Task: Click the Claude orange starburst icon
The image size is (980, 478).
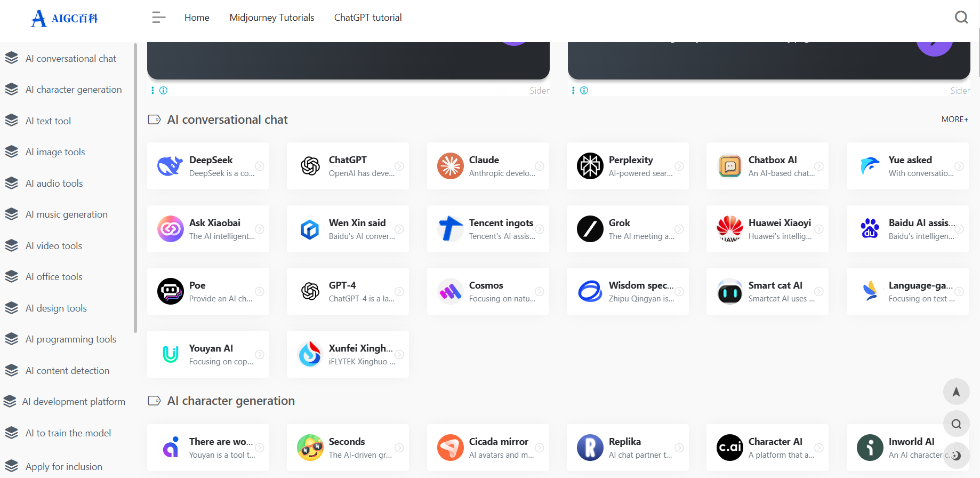Action: 450,166
